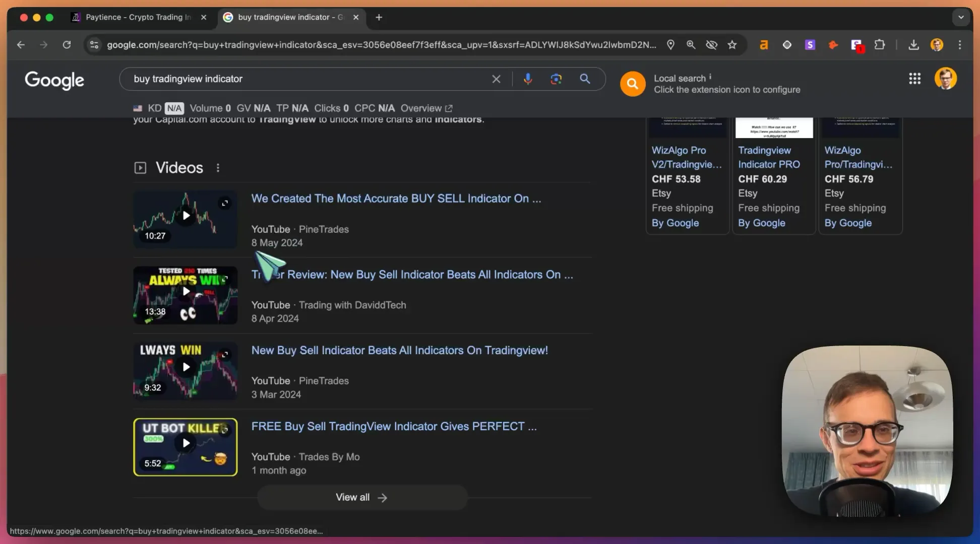
Task: Open the Chrome profile avatar in toolbar
Action: (x=937, y=45)
